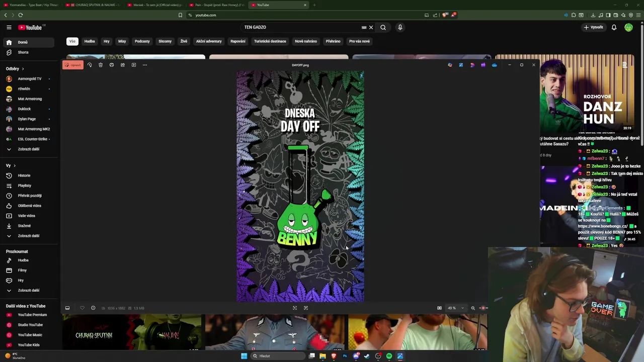Print the image from the Photos toolbar
644x362 pixels.
point(112,65)
